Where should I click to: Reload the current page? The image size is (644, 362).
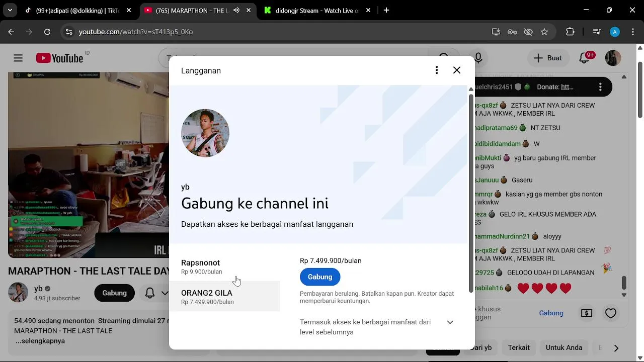pyautogui.click(x=47, y=32)
